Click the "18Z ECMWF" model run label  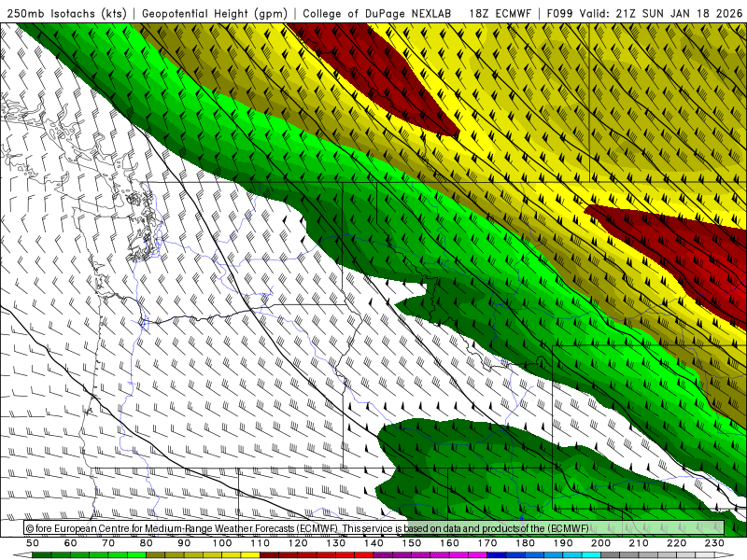[500, 14]
